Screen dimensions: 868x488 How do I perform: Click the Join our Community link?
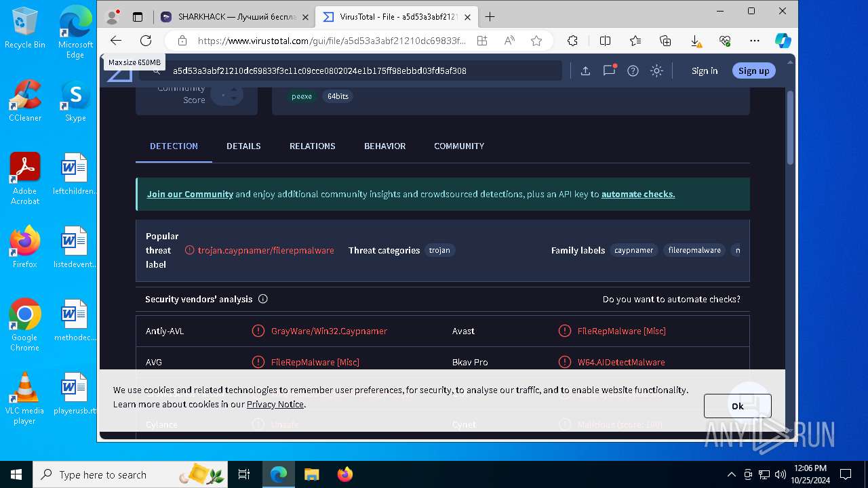pyautogui.click(x=190, y=194)
